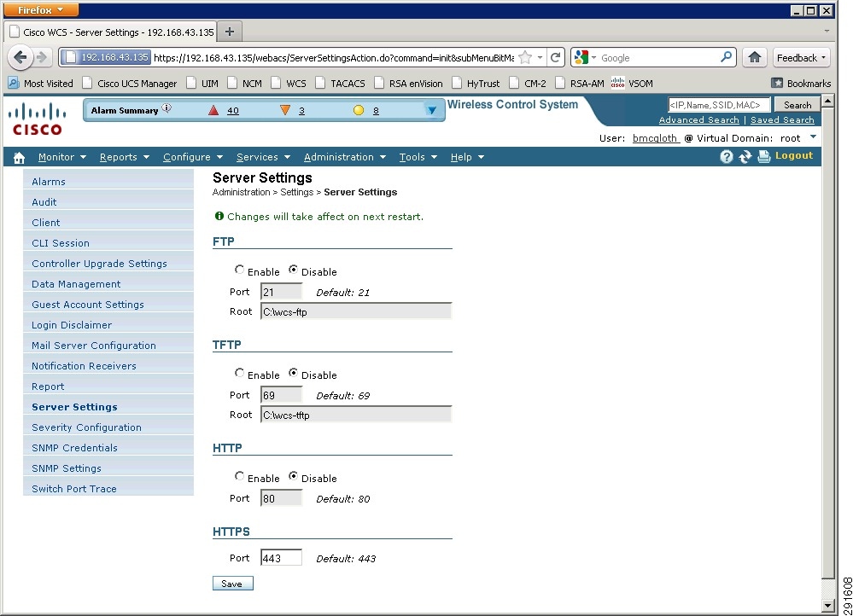Open the Firefox home page icon
Viewport: 853px width, 616px height.
(755, 57)
